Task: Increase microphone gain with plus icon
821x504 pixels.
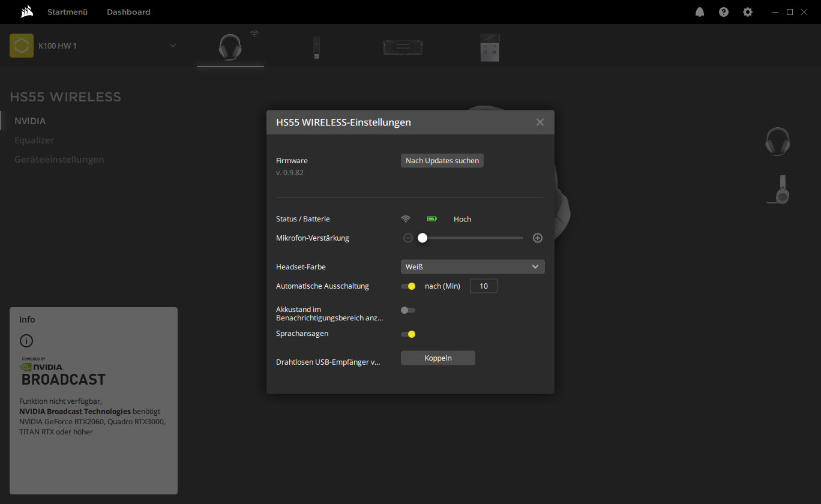Action: pyautogui.click(x=538, y=238)
